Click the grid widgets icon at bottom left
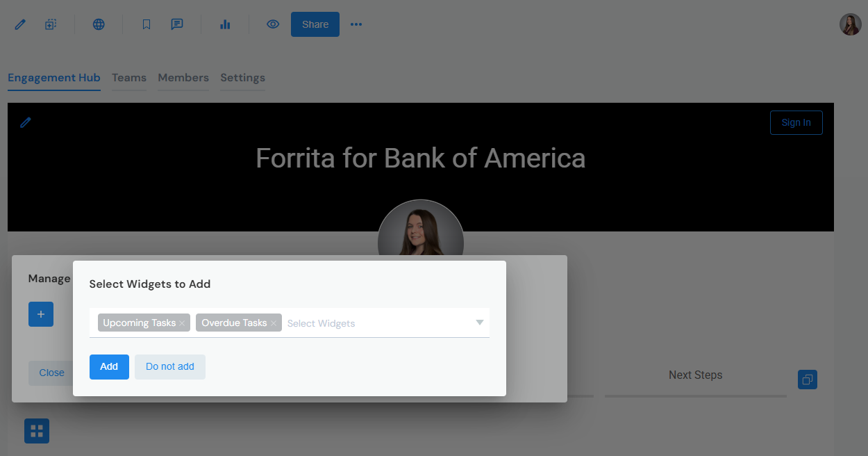This screenshot has height=456, width=868. [37, 430]
